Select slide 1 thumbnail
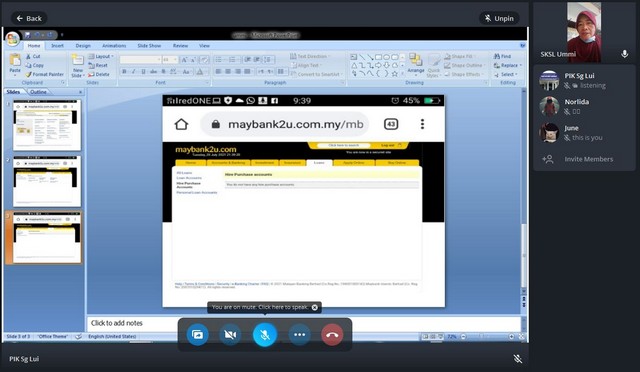640x372 pixels. point(47,125)
